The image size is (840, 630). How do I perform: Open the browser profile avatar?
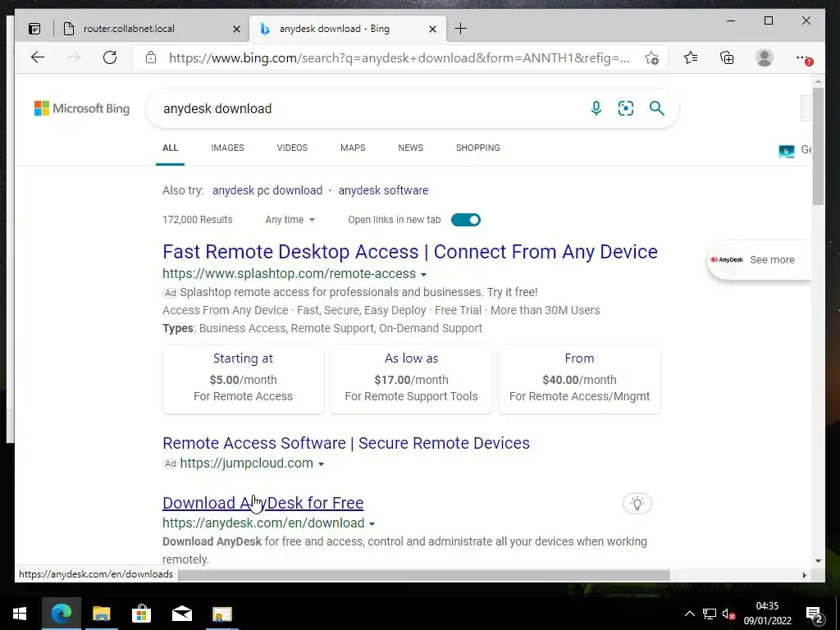tap(765, 57)
